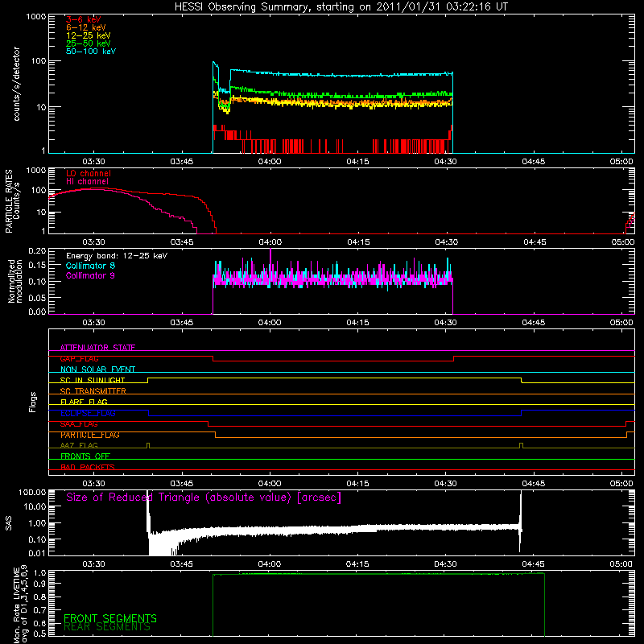
Task: Click '04:15' tick below the counts panel
Action: click(357, 162)
